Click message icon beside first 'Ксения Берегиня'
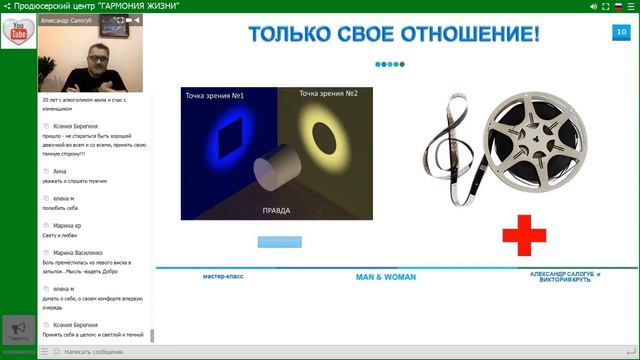Viewport: 640px width, 360px height. pos(46,126)
